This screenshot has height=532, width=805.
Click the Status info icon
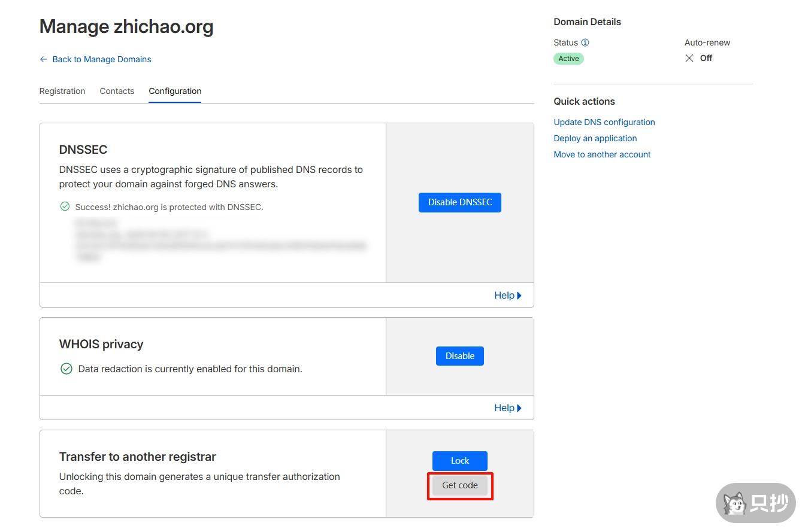(x=585, y=43)
